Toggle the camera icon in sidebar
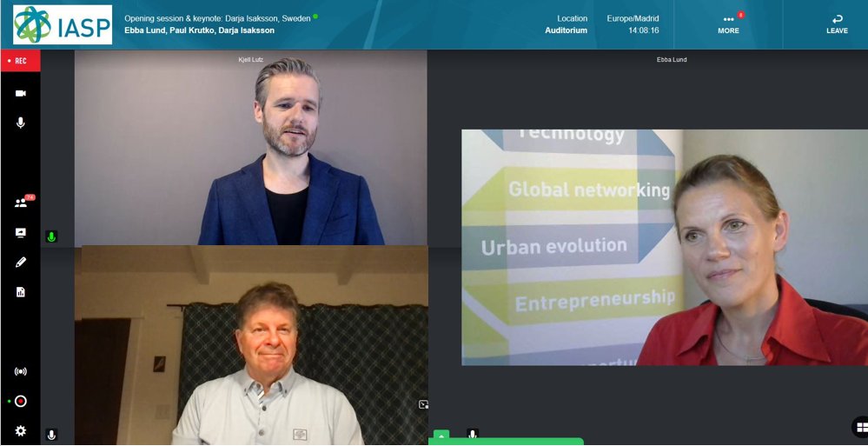Screen dimensions: 868x446 (21, 93)
